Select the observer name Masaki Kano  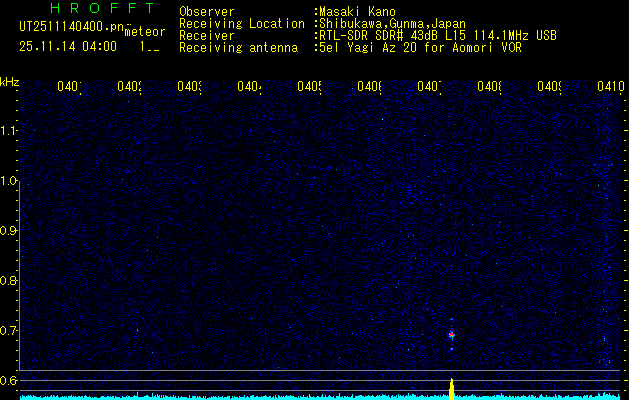357,12
